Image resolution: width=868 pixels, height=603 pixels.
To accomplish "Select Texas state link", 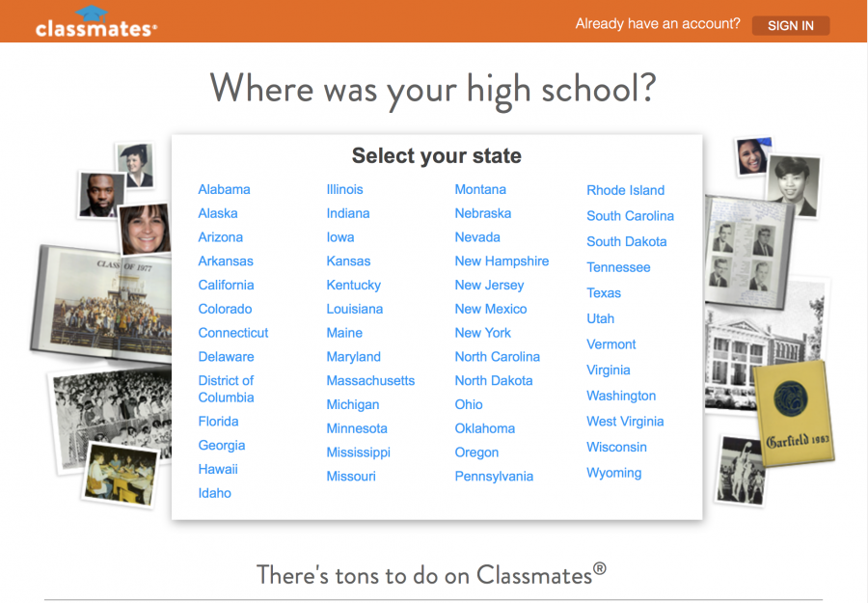I will (604, 292).
